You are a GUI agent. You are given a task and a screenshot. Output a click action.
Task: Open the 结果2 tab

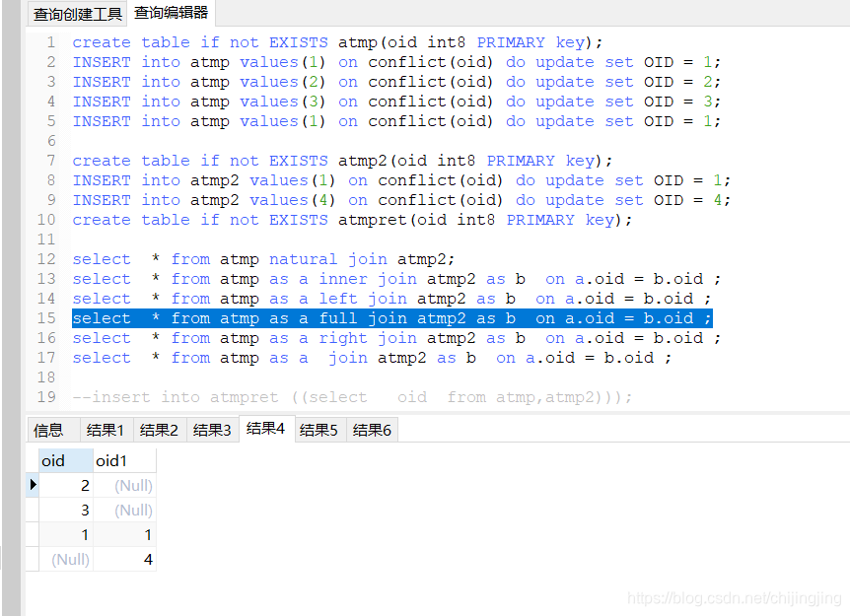(x=159, y=430)
